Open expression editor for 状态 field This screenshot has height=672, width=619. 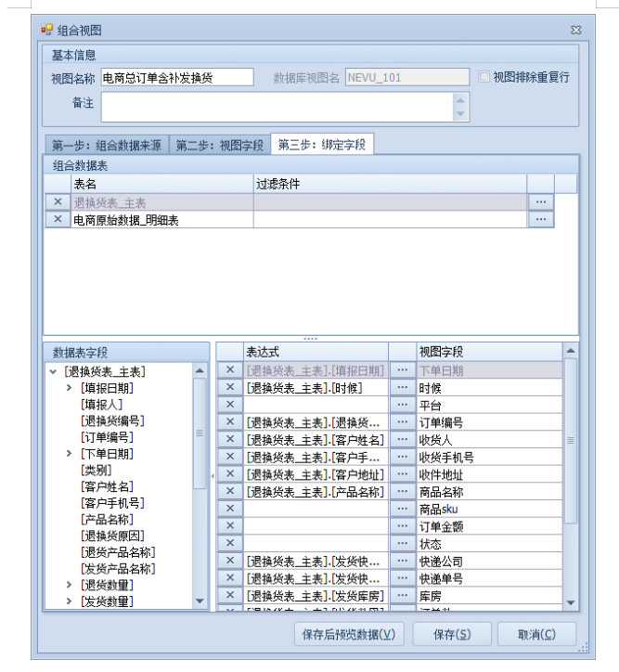(x=401, y=543)
